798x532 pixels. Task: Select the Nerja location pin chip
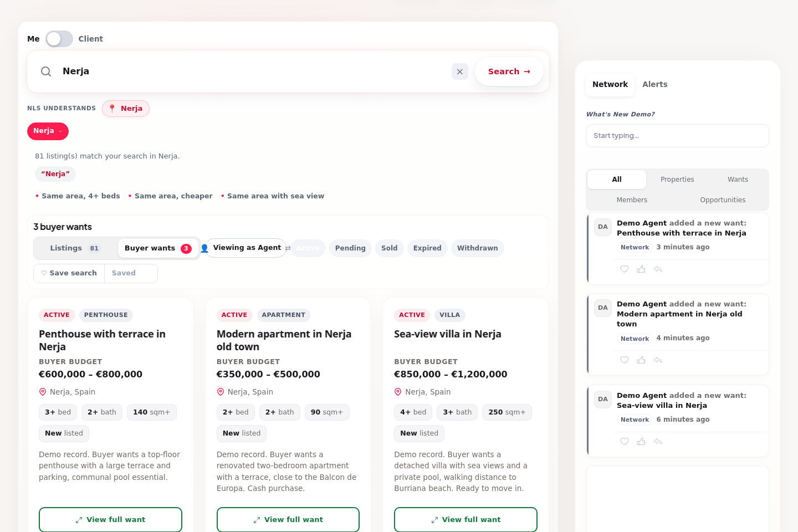pos(126,109)
